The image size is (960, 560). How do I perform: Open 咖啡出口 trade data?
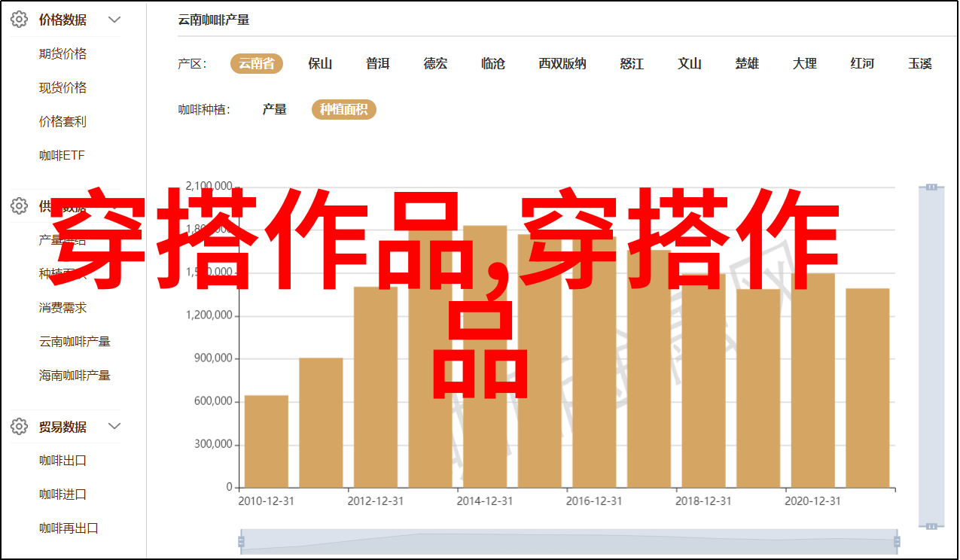click(62, 461)
